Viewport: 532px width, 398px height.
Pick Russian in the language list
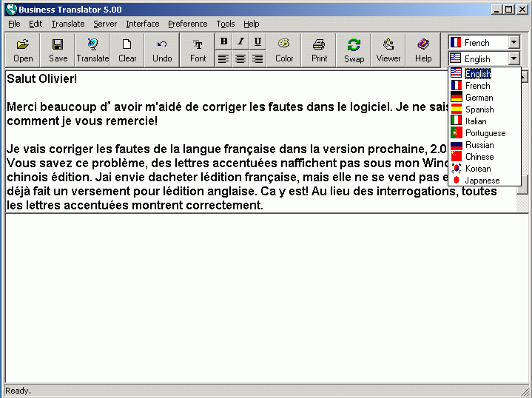(484, 144)
